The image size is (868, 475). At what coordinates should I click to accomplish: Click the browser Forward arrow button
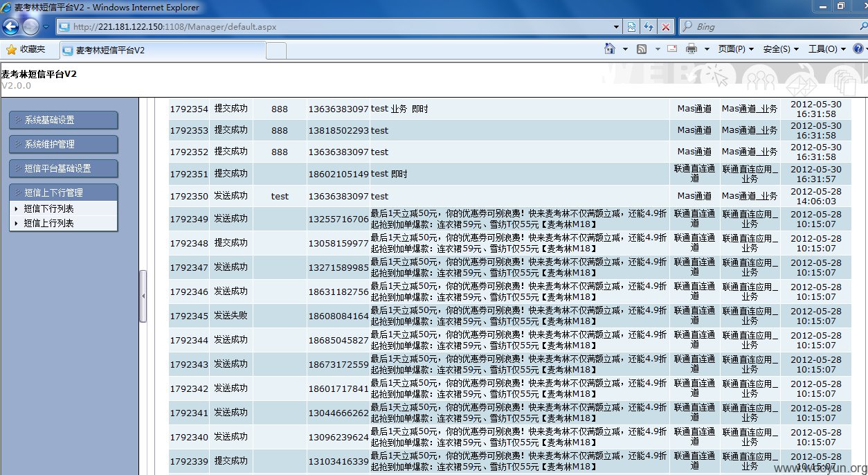(30, 27)
